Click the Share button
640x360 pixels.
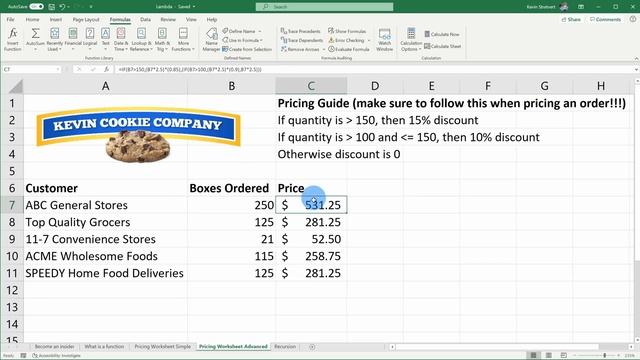click(x=571, y=19)
